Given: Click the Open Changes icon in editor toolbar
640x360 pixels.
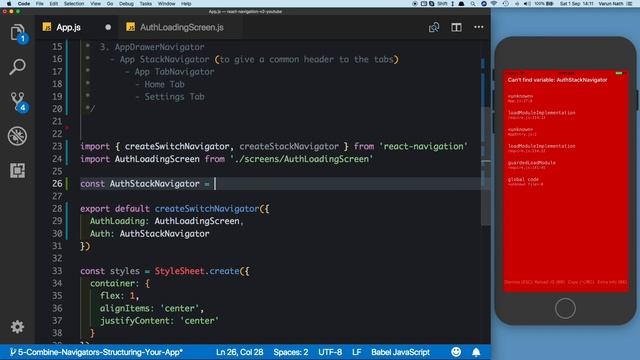Looking at the screenshot, I should pyautogui.click(x=434, y=27).
